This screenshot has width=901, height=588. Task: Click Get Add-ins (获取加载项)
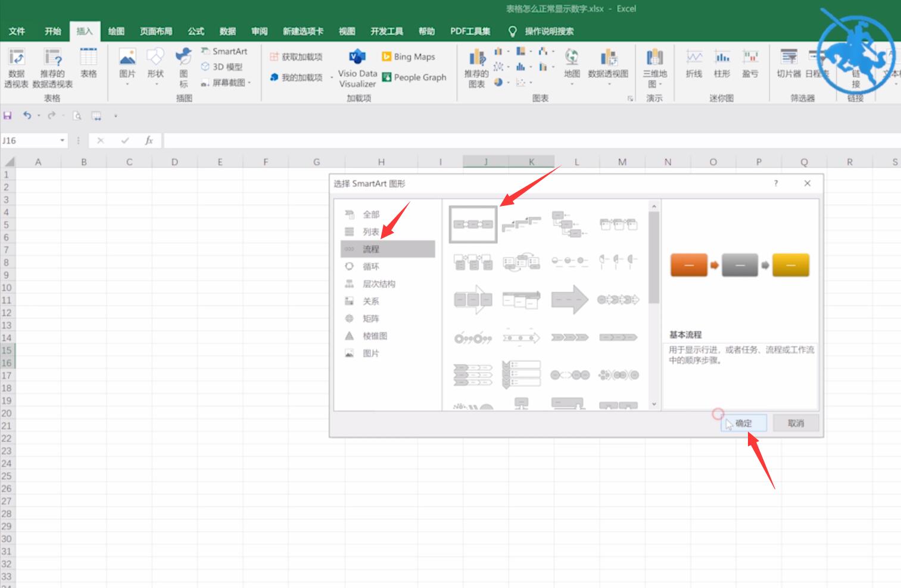pyautogui.click(x=296, y=57)
